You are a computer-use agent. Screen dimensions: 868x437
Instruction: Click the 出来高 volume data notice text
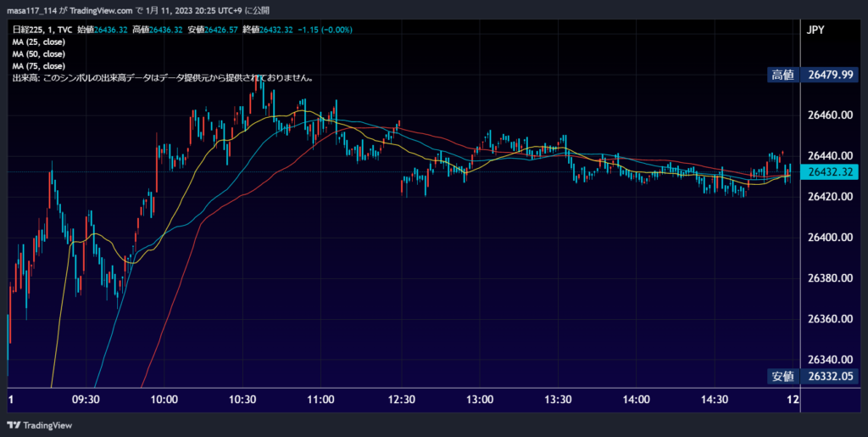click(x=164, y=79)
